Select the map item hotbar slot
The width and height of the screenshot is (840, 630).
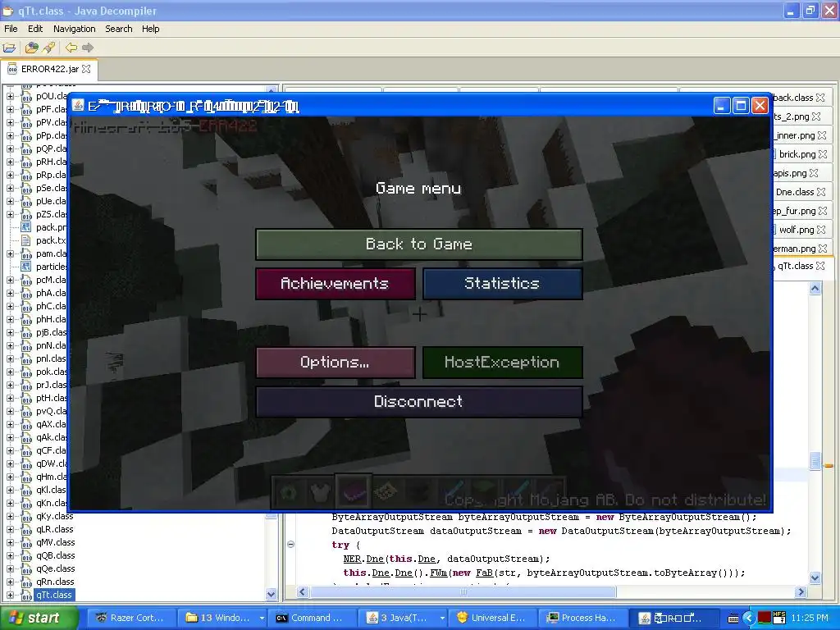[x=385, y=492]
